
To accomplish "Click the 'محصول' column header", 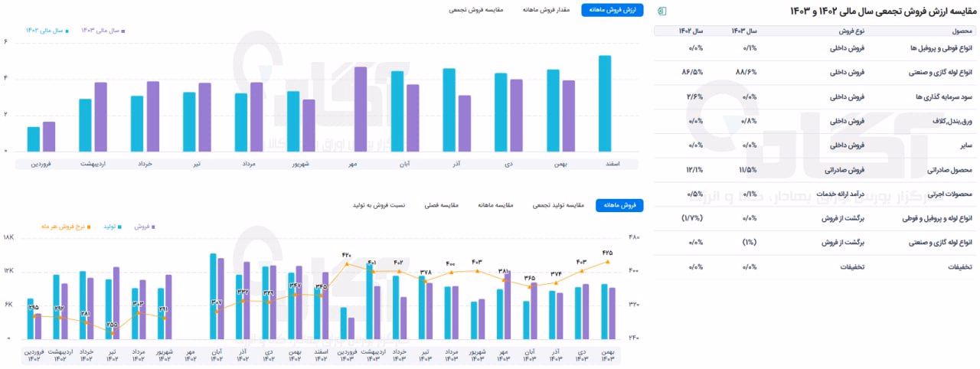I will [962, 31].
